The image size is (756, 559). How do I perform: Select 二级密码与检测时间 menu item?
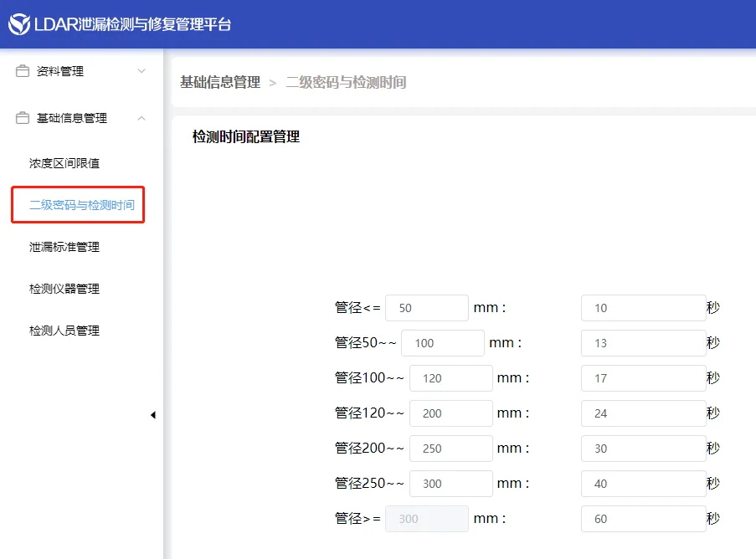pos(81,205)
